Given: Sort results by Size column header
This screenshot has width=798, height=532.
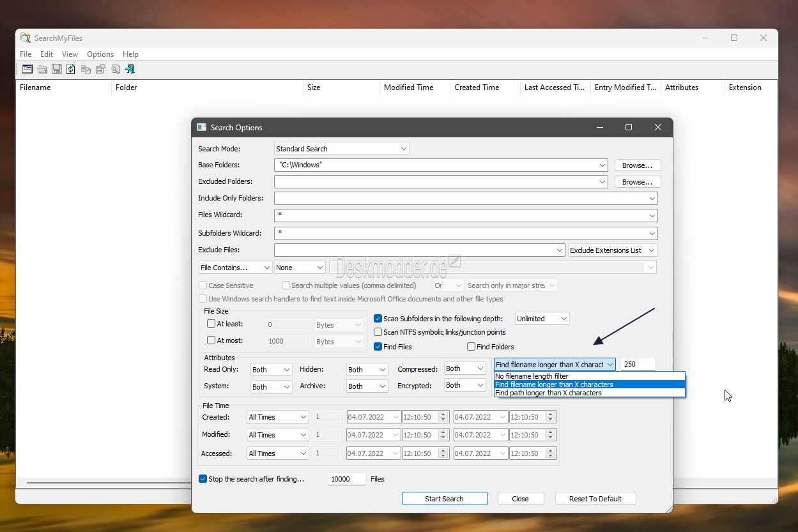Looking at the screenshot, I should coord(341,87).
